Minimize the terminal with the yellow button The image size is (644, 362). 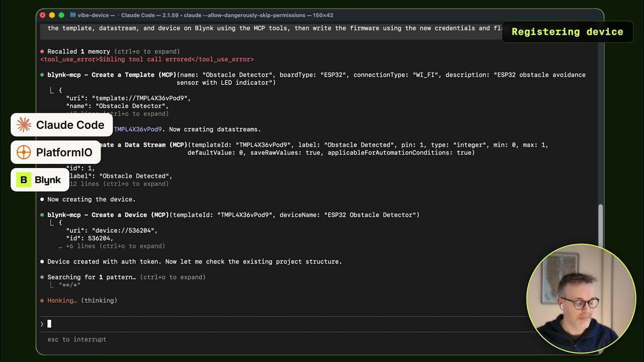(x=52, y=15)
